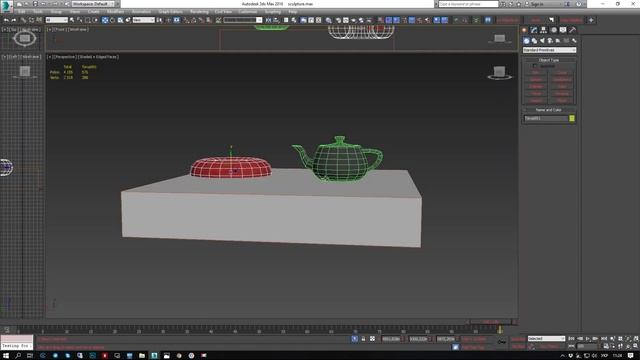Viewport: 640px width, 360px height.
Task: Click the Mirror tool icon
Action: click(x=268, y=20)
